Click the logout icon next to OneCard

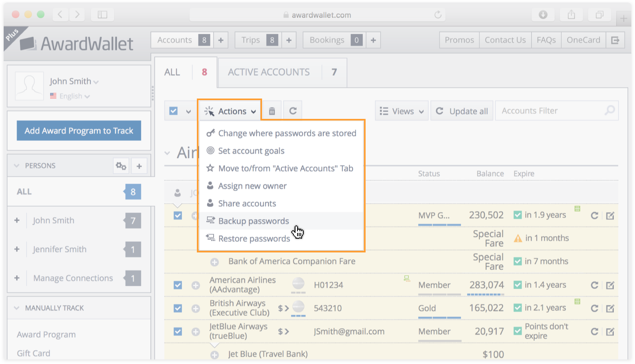615,40
